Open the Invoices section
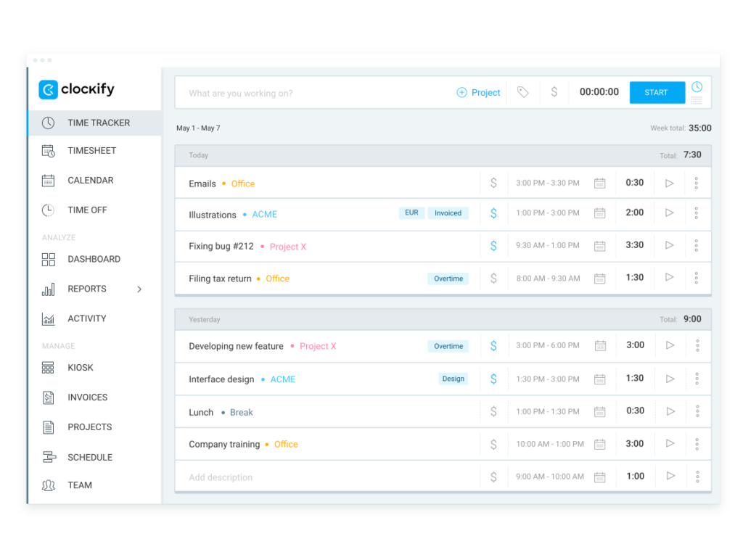 coord(89,397)
